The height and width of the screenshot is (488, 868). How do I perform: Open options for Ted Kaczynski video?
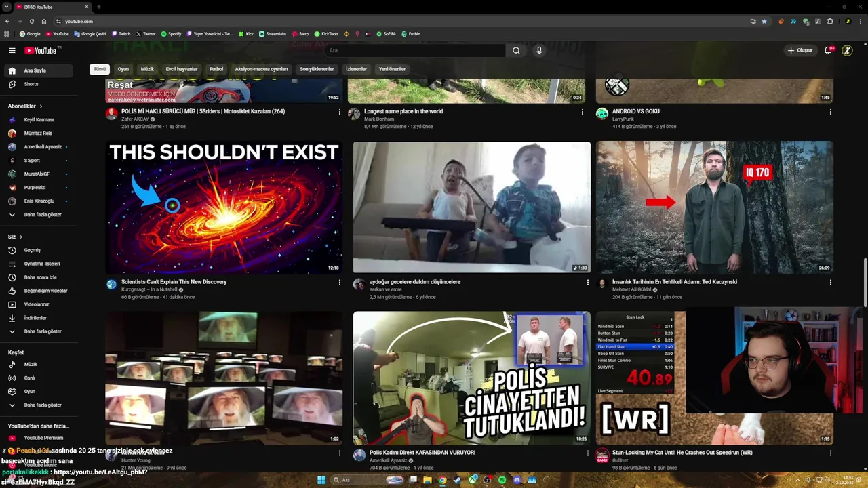coord(831,282)
